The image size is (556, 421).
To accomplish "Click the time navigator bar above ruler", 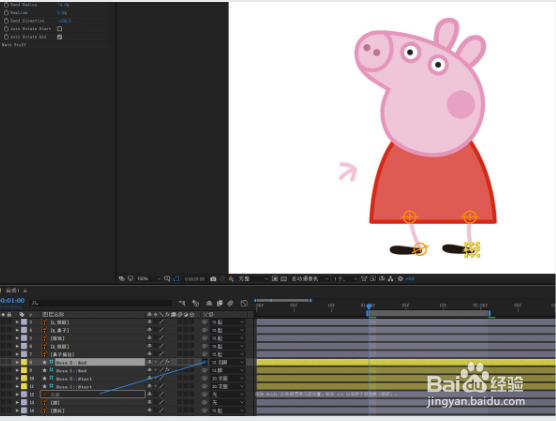I will click(283, 300).
